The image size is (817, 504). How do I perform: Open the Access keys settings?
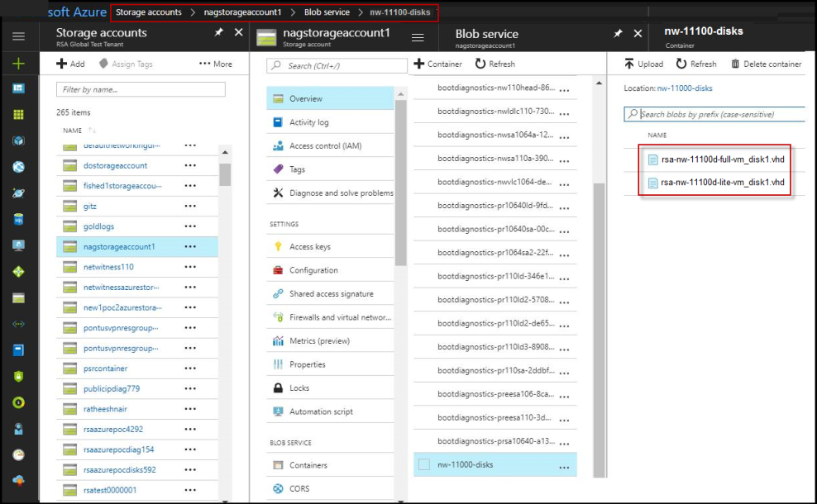coord(309,246)
